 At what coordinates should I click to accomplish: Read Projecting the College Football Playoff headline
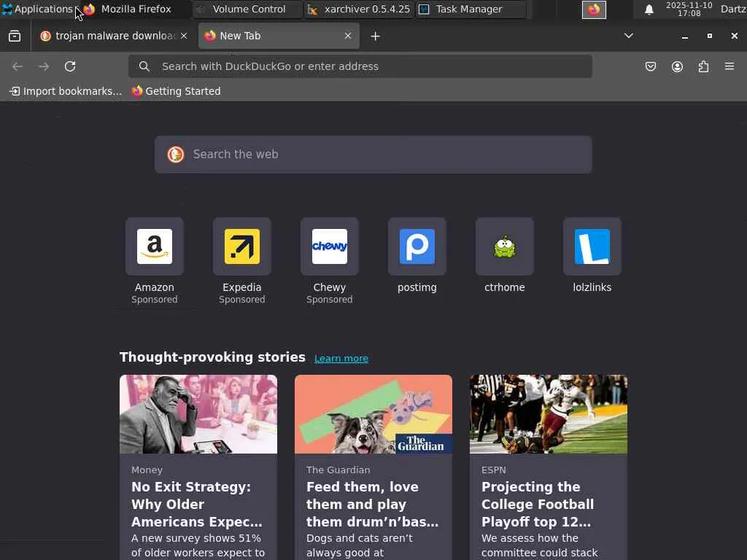538,505
